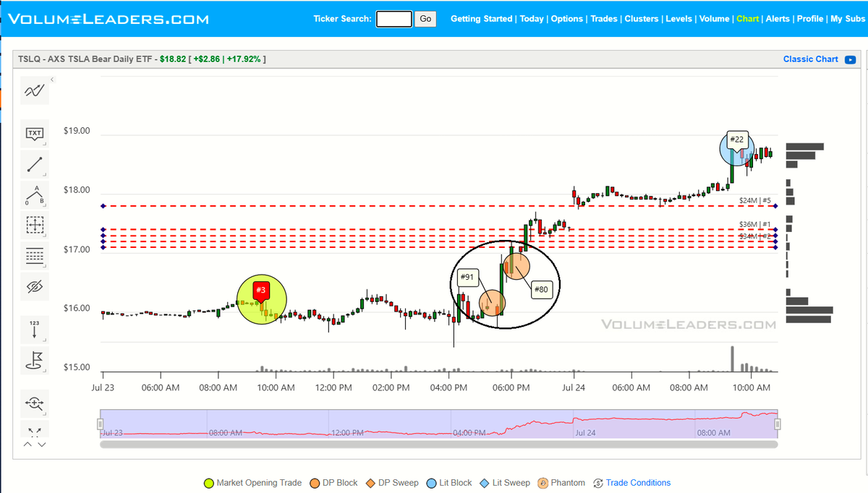
Task: Click the left handle of range navigator
Action: point(101,424)
